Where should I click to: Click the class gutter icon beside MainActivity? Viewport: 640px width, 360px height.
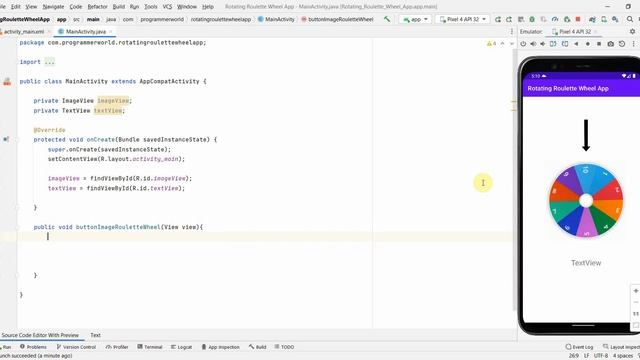pyautogui.click(x=7, y=82)
